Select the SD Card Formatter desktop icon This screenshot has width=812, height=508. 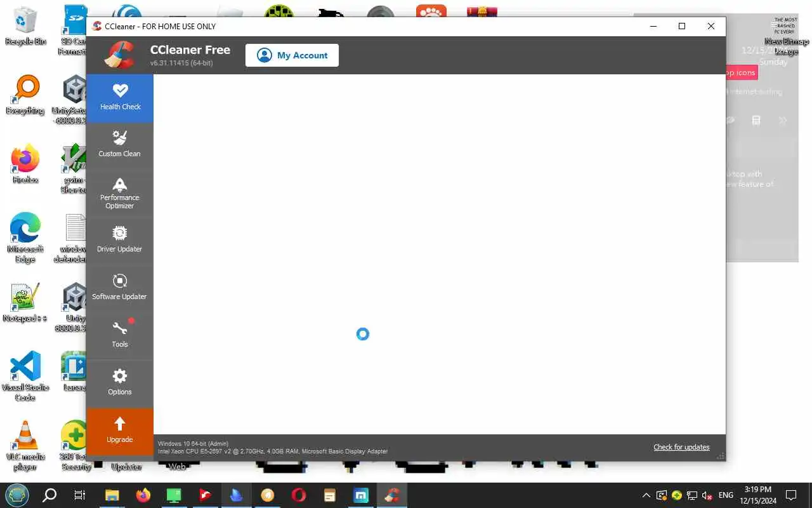[x=74, y=30]
